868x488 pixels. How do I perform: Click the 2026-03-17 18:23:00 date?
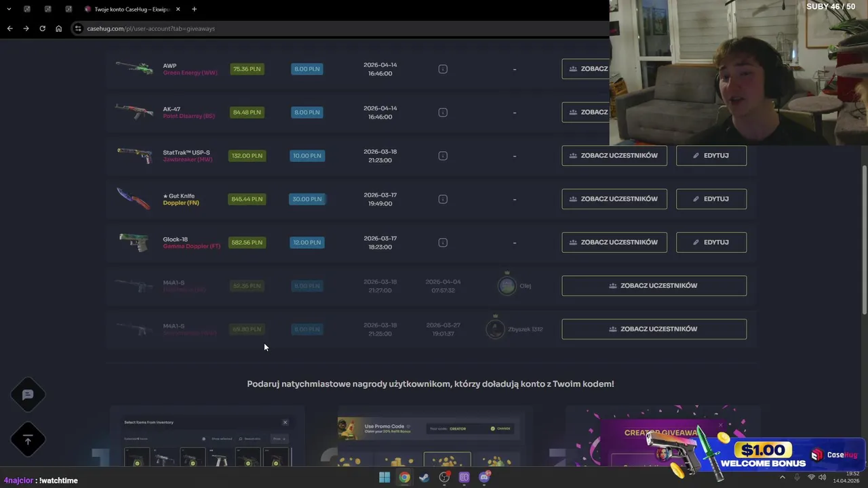pos(380,243)
